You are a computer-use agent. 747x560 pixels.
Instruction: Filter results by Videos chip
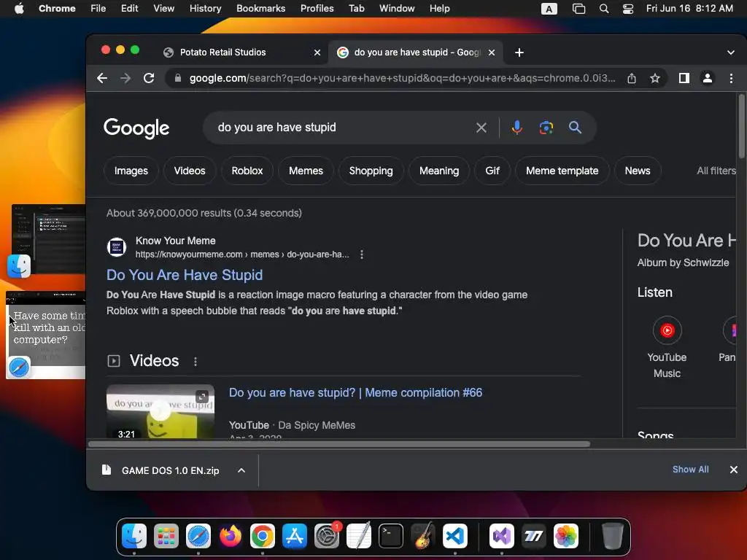click(190, 171)
